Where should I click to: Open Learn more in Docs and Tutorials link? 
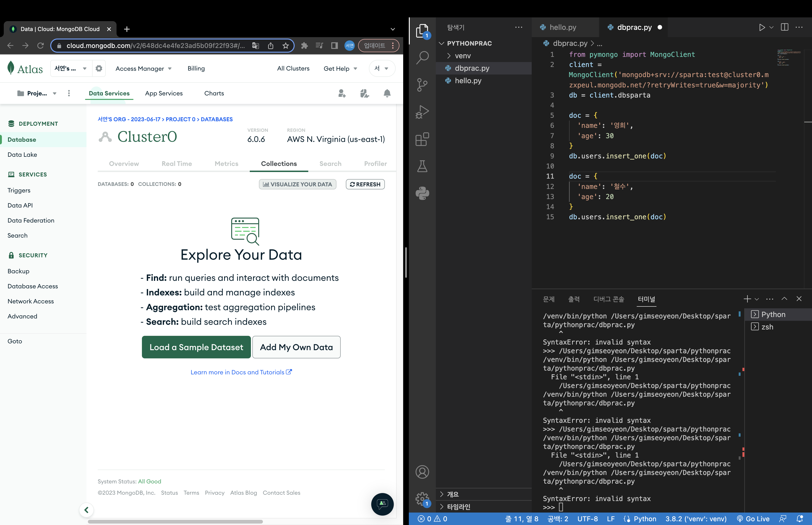pyautogui.click(x=241, y=372)
